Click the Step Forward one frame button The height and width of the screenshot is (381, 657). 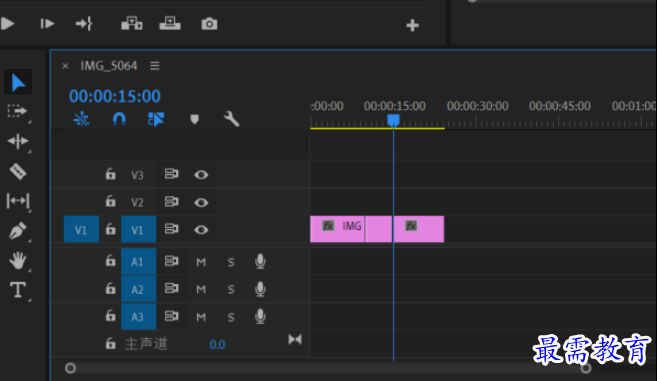click(47, 23)
